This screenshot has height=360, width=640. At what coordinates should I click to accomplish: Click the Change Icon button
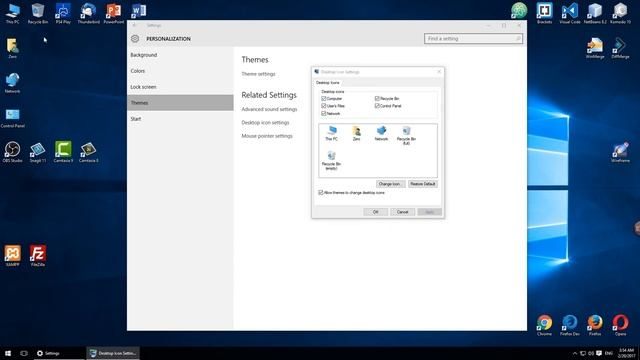point(391,184)
